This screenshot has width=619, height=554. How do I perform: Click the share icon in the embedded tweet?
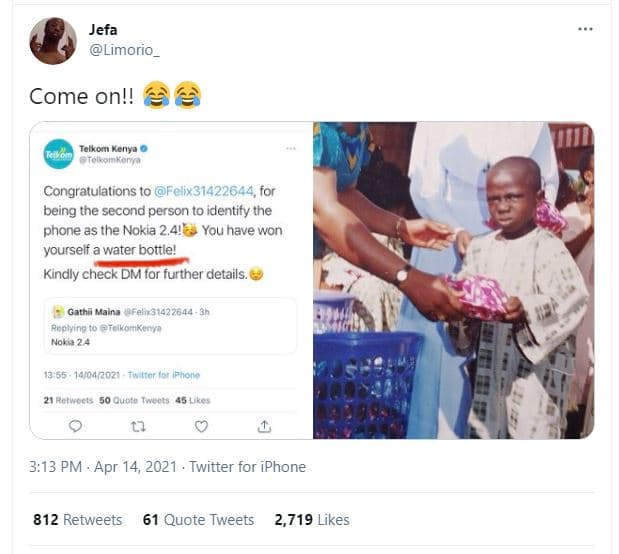point(264,426)
